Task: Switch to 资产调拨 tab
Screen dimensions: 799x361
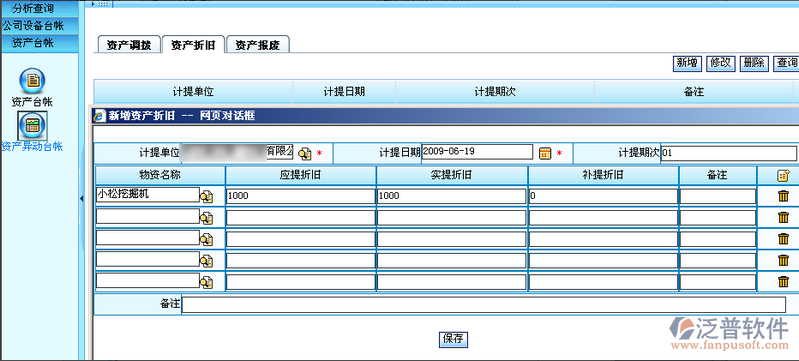Action: pos(128,45)
